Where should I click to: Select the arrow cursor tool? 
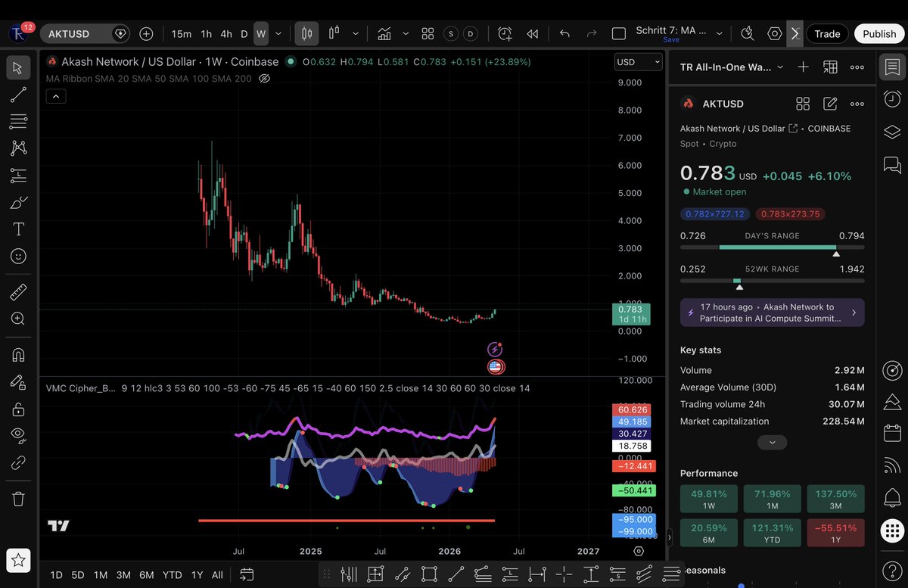click(x=19, y=67)
